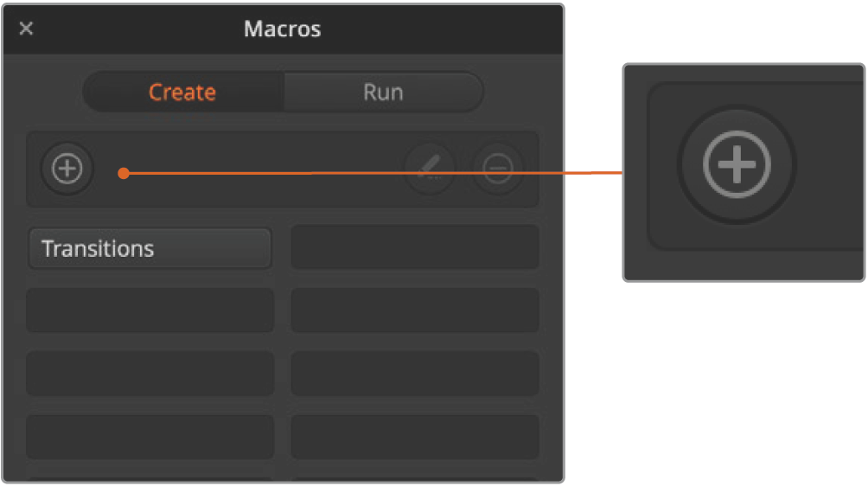Click the edit macro pencil button
The width and height of the screenshot is (868, 486).
pos(430,169)
